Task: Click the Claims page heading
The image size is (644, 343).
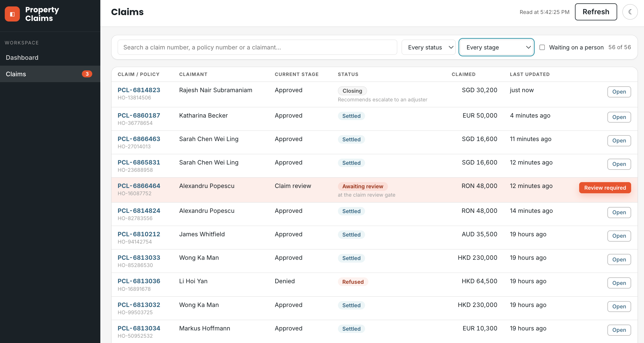Action: [x=127, y=12]
